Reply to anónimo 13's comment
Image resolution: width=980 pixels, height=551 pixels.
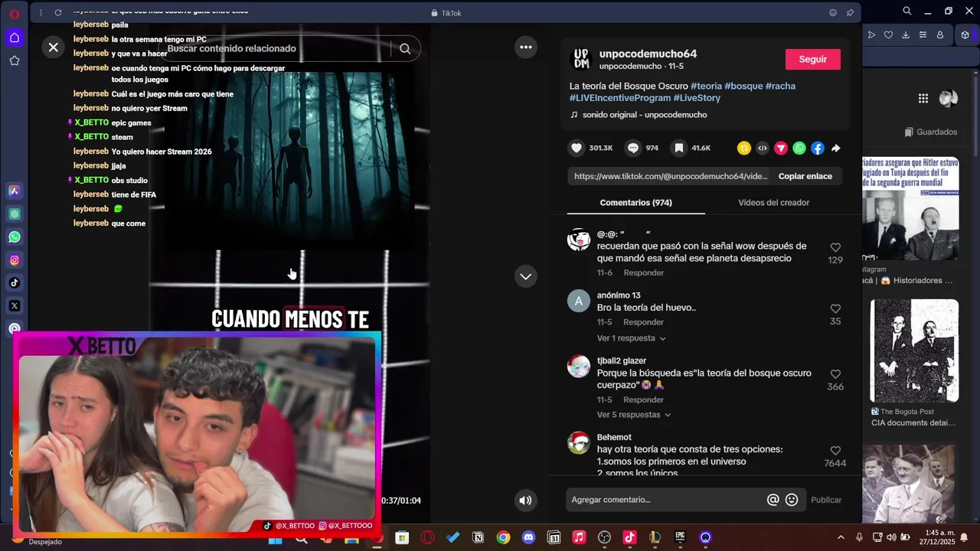click(643, 322)
